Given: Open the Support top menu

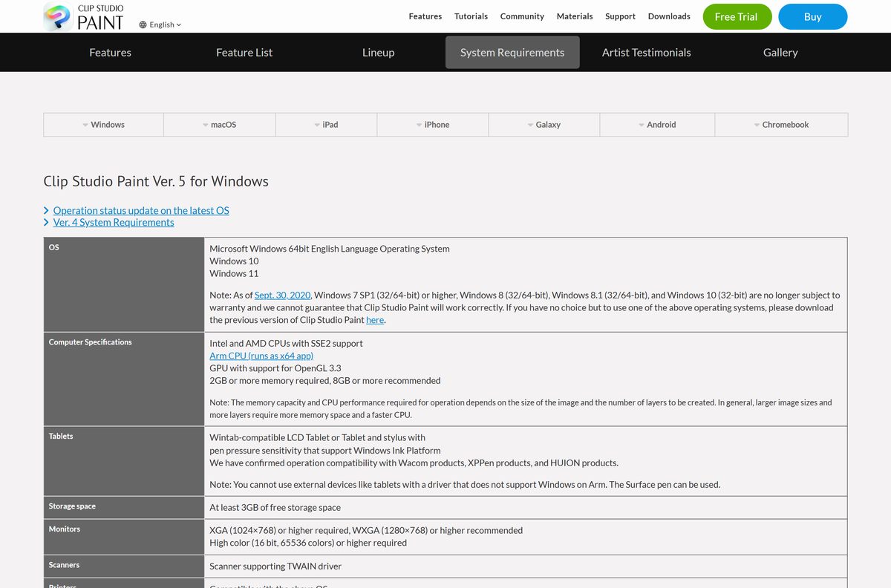Looking at the screenshot, I should 620,16.
